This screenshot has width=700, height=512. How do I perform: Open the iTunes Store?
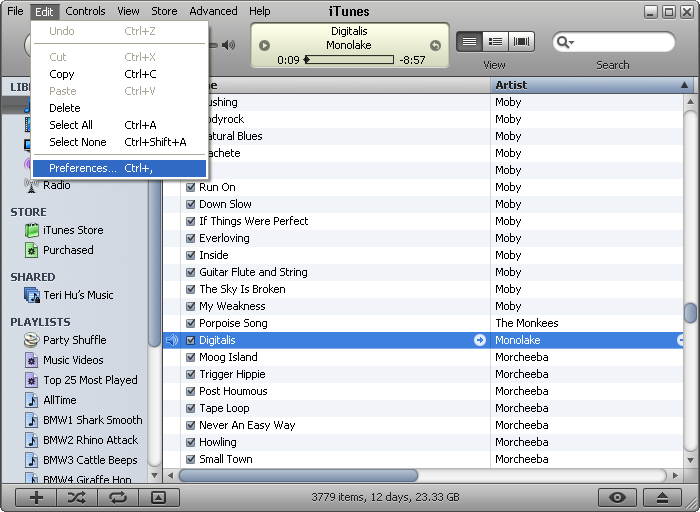(72, 230)
